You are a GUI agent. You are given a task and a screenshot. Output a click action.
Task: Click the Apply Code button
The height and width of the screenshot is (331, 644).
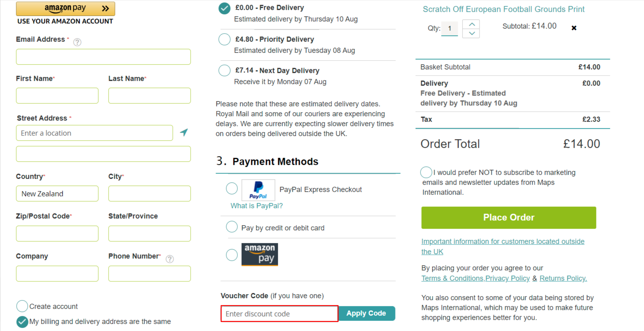(x=366, y=313)
